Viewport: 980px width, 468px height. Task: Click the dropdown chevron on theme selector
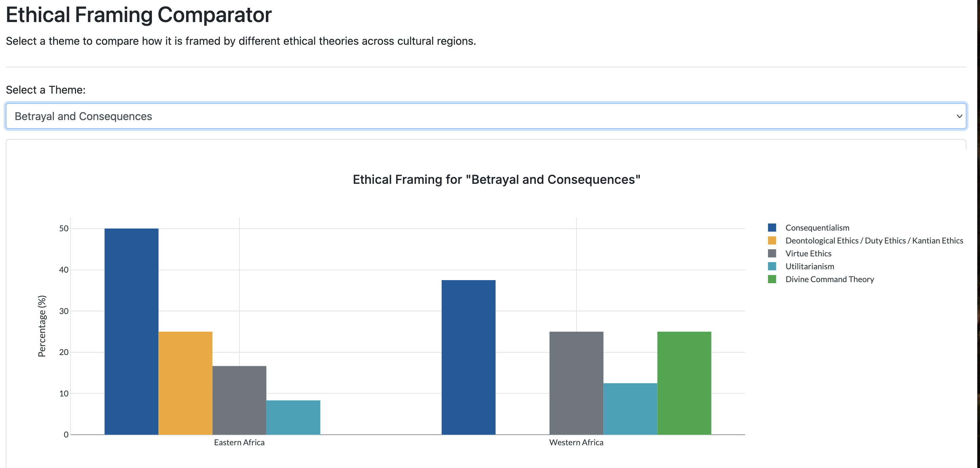960,116
